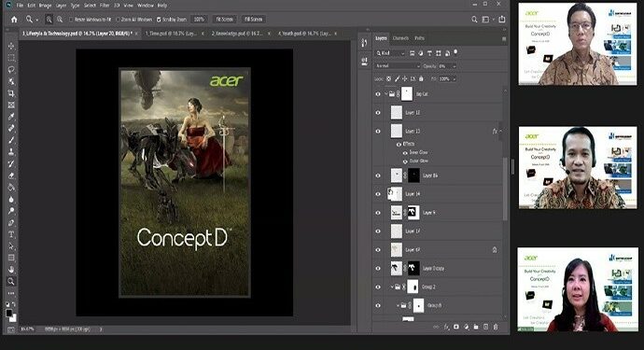Hide Group 2 using its eye icon
This screenshot has height=350, width=644.
(x=378, y=287)
